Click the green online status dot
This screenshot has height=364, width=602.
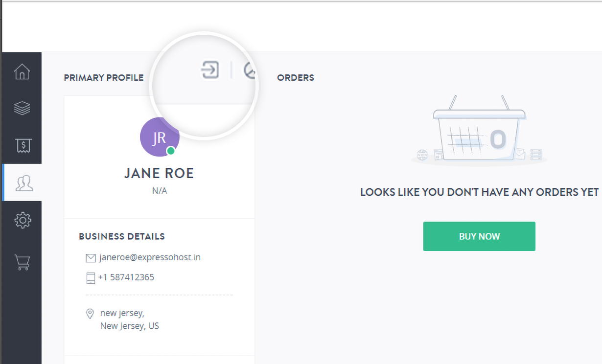click(x=171, y=151)
